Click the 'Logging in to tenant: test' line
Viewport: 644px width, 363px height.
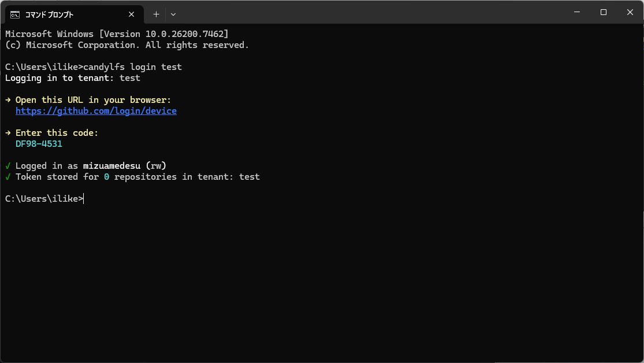tap(72, 78)
